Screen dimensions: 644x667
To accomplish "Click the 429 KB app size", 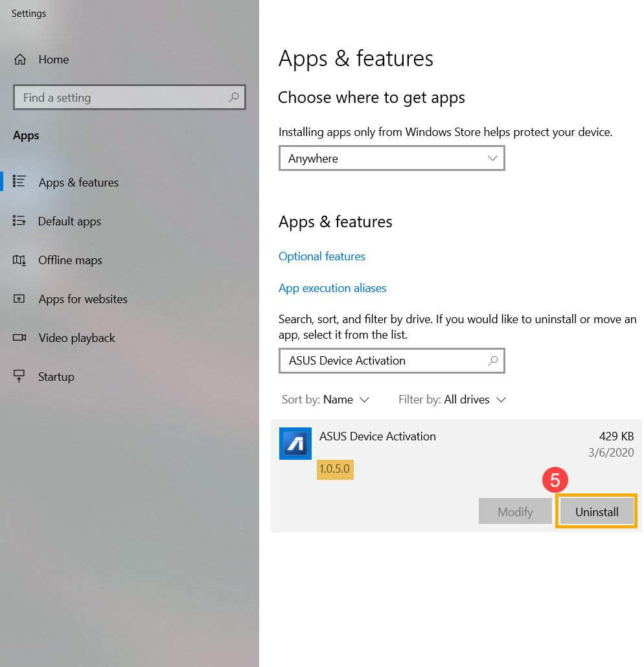I will [x=616, y=436].
